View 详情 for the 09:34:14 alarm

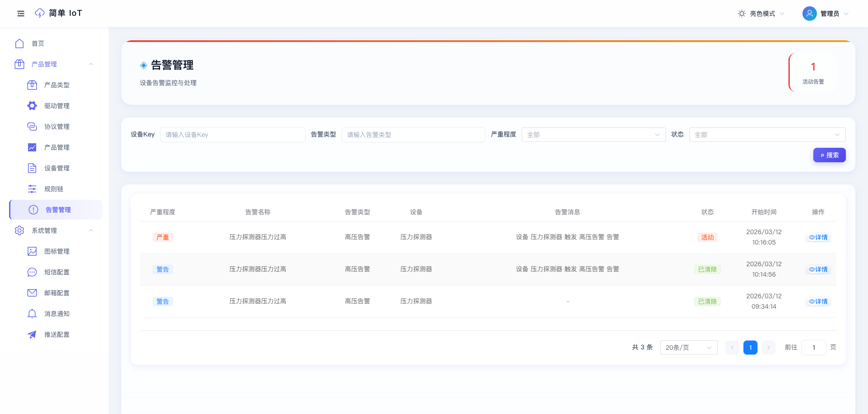818,301
